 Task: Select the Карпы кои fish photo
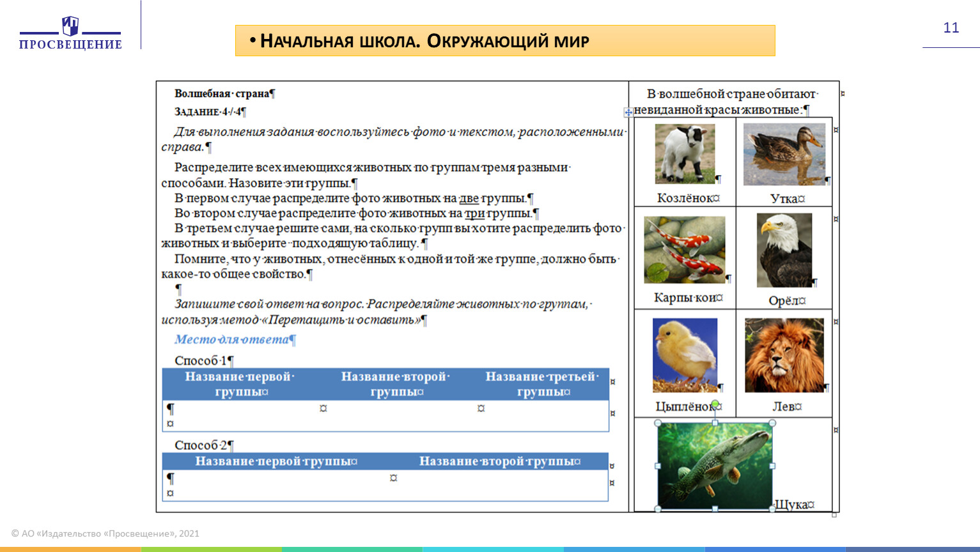684,249
